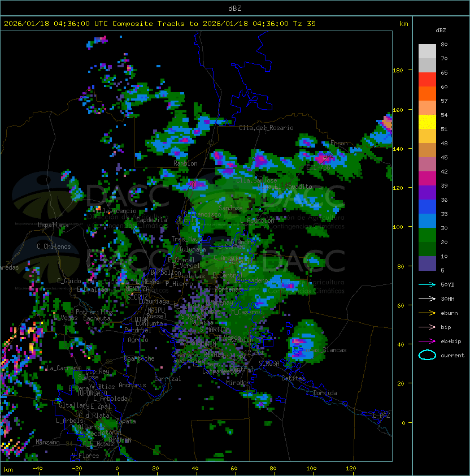470x476 pixels.
Task: Pick the light blue swatch in dBZ scale
Action: tap(427, 221)
